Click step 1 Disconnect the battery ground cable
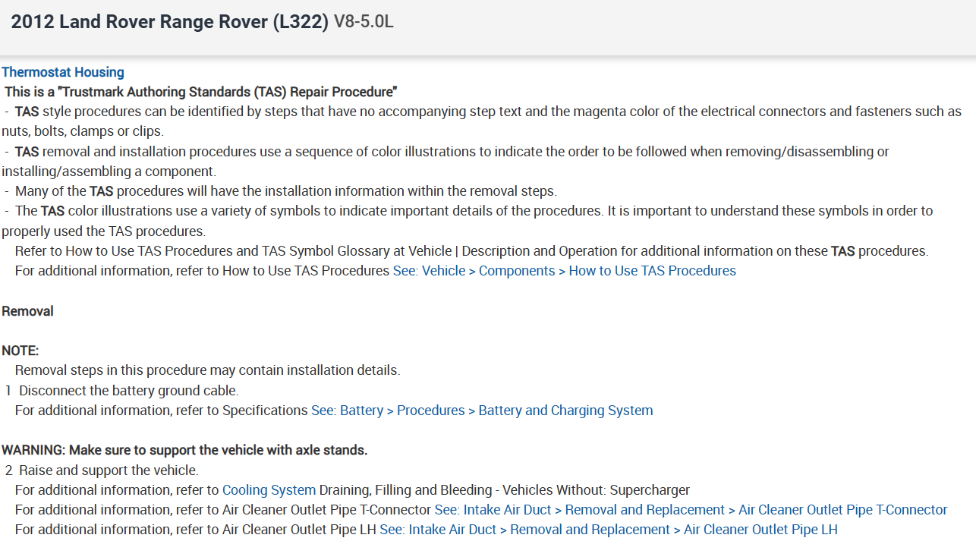976x560 pixels. (x=128, y=391)
